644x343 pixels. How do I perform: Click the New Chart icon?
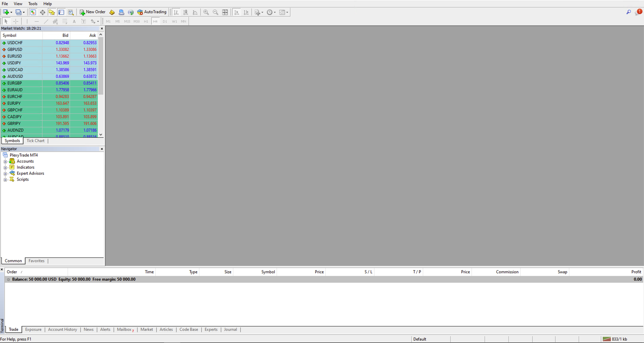pos(6,12)
